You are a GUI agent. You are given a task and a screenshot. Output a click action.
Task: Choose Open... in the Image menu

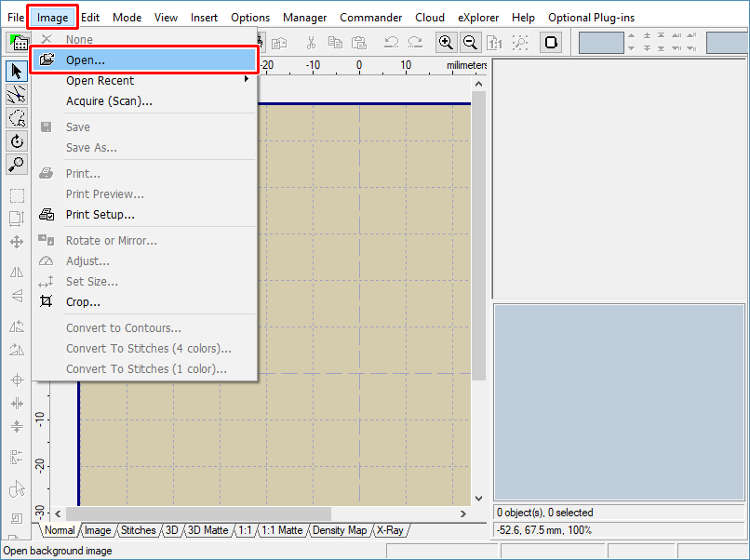(144, 60)
